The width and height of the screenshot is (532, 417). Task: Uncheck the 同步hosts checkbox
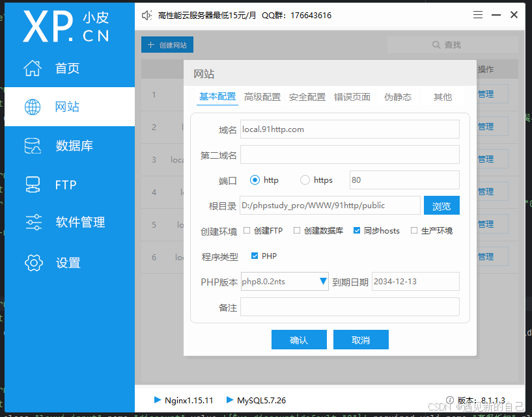pos(357,230)
